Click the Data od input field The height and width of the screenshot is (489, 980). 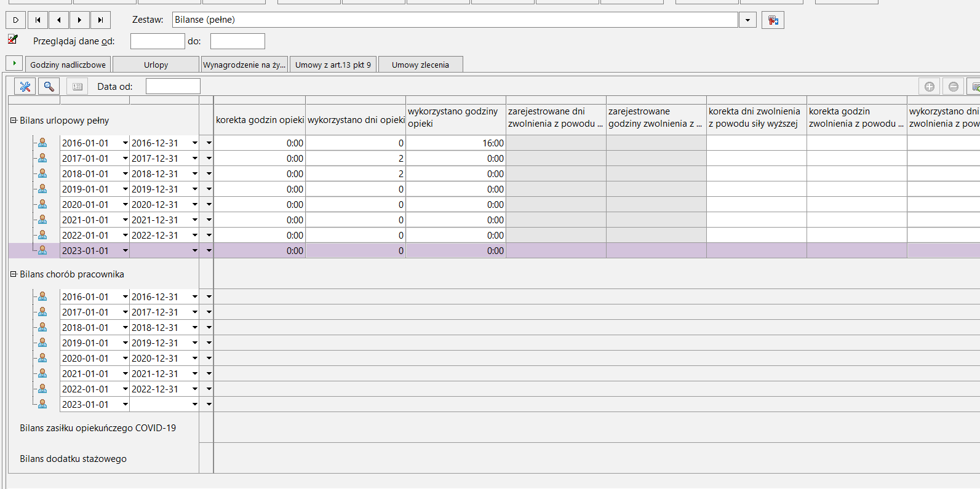click(173, 86)
